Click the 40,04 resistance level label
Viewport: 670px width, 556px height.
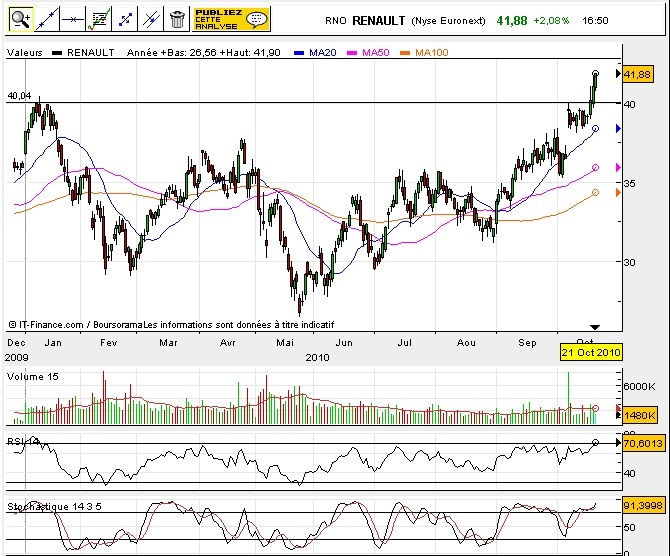19,96
